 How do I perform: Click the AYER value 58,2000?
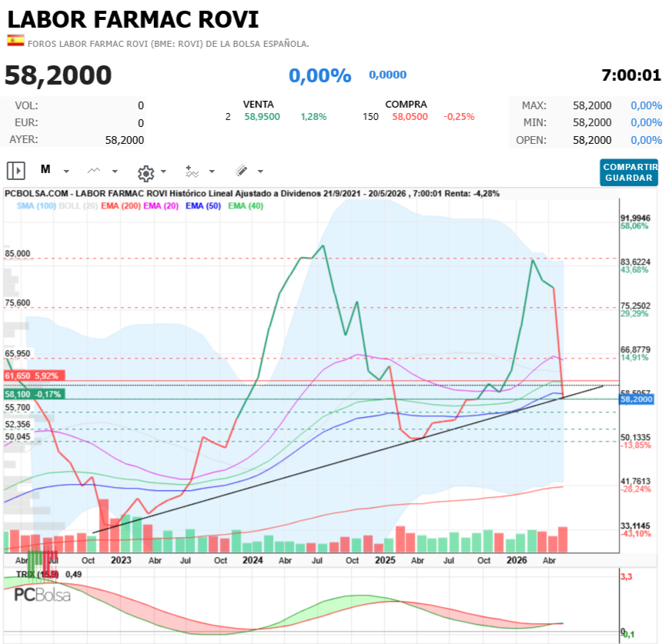tap(125, 140)
